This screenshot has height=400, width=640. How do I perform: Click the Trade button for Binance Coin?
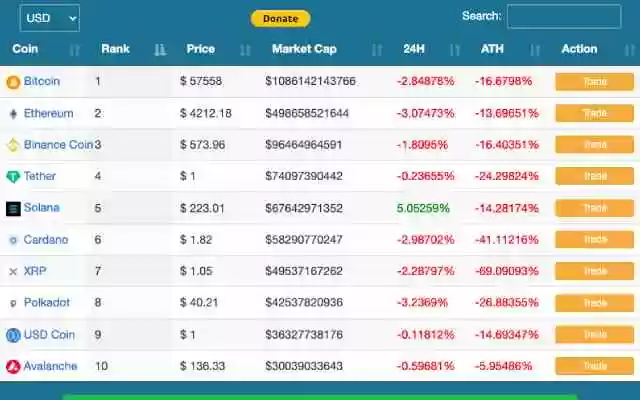[594, 145]
